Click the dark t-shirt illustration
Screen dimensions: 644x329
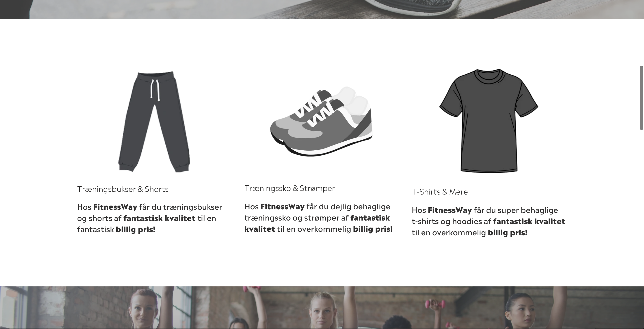point(489,121)
